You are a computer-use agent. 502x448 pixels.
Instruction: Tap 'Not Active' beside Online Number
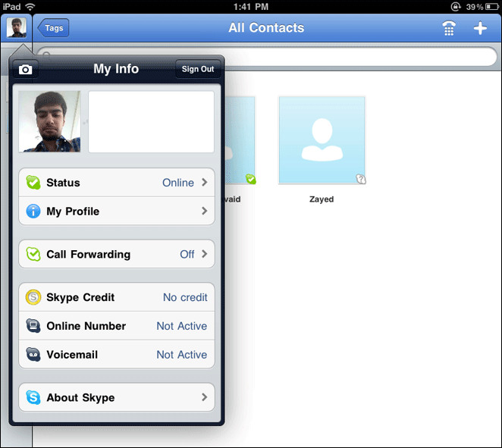[181, 326]
